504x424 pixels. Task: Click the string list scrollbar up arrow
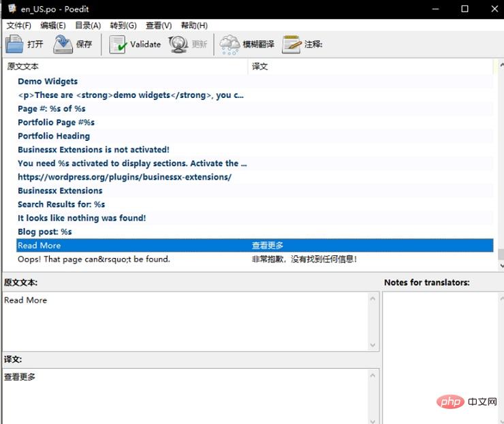501,65
